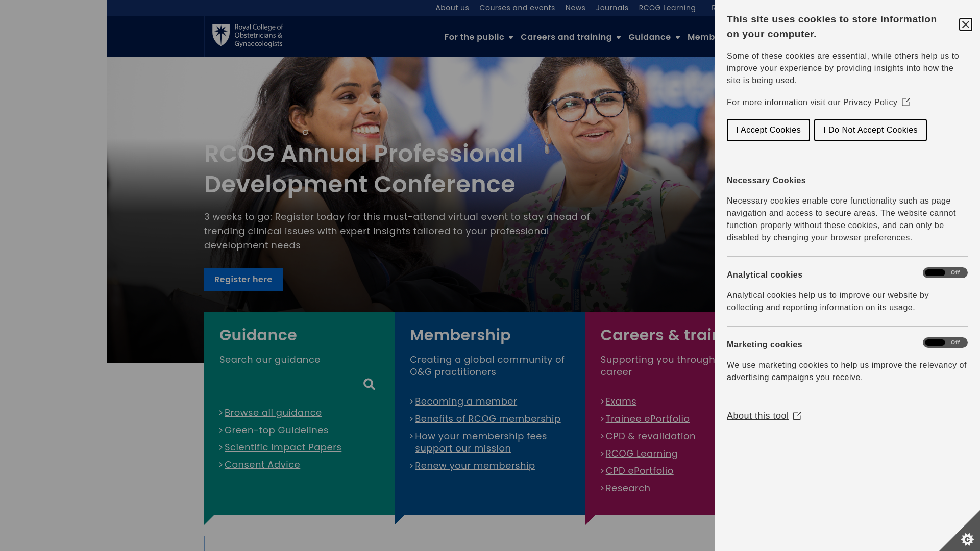The image size is (980, 551).
Task: Open About this tool link
Action: [x=757, y=416]
